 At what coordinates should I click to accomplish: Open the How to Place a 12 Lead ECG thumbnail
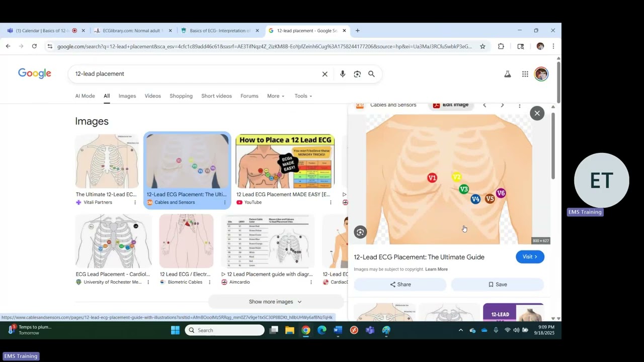(x=285, y=161)
